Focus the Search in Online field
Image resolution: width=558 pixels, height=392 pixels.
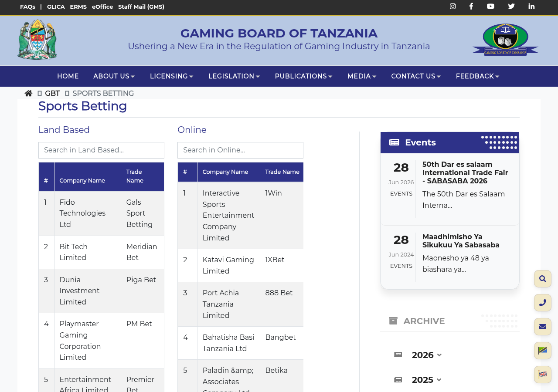[240, 150]
